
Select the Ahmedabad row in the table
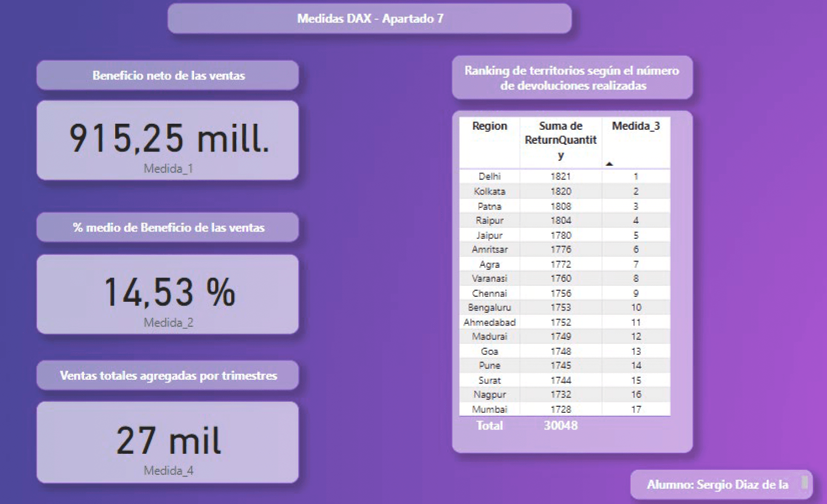click(x=489, y=322)
